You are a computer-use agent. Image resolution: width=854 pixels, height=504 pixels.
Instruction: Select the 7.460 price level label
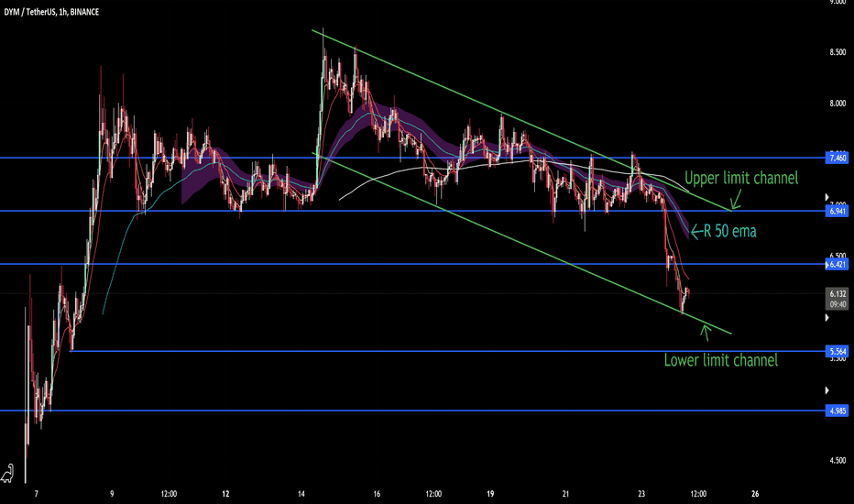click(x=838, y=158)
